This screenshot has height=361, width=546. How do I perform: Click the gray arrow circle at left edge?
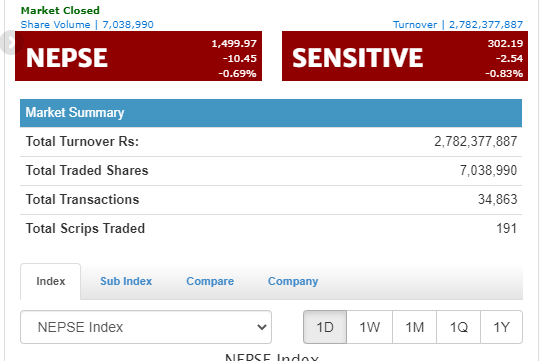[10, 42]
